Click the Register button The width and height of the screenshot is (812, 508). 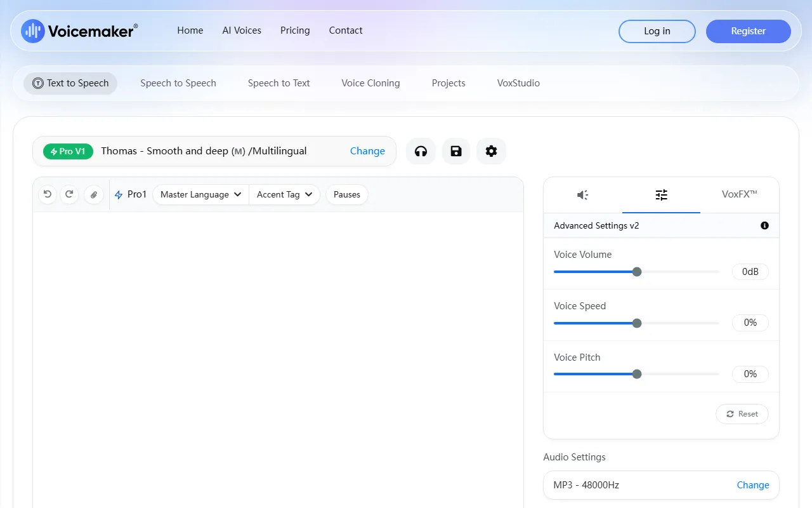748,30
